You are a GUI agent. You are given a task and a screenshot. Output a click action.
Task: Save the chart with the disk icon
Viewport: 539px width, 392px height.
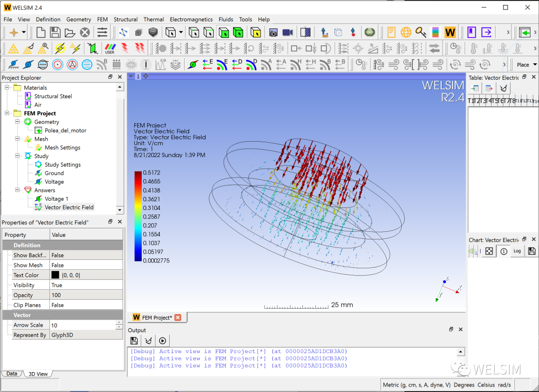coord(532,251)
